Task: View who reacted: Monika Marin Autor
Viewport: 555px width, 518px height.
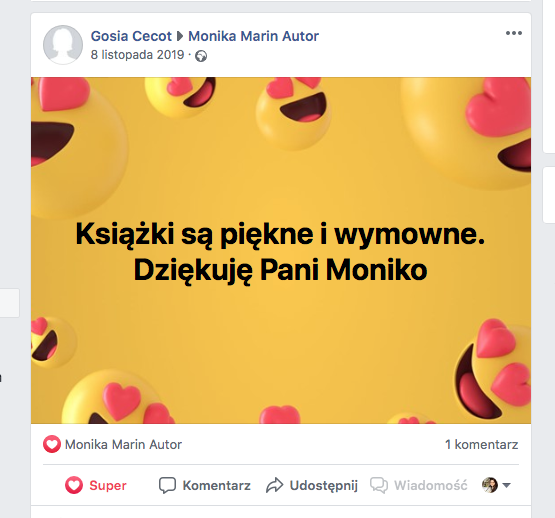Action: pos(123,444)
